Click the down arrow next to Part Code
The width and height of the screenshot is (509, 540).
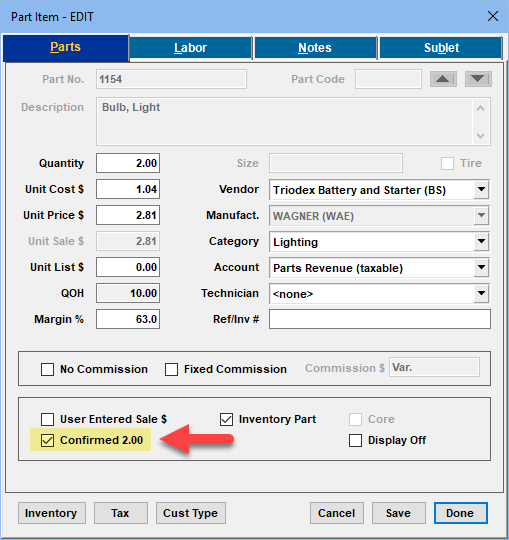coord(478,79)
